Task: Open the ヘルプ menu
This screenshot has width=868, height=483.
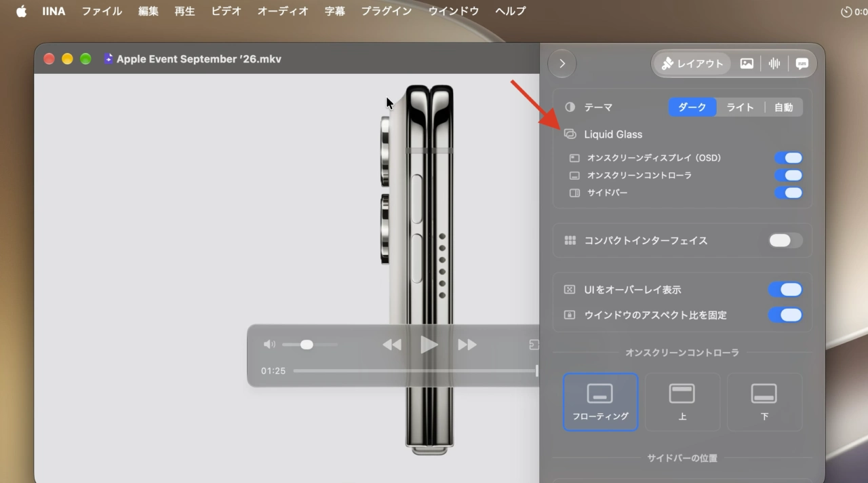Action: (x=511, y=12)
